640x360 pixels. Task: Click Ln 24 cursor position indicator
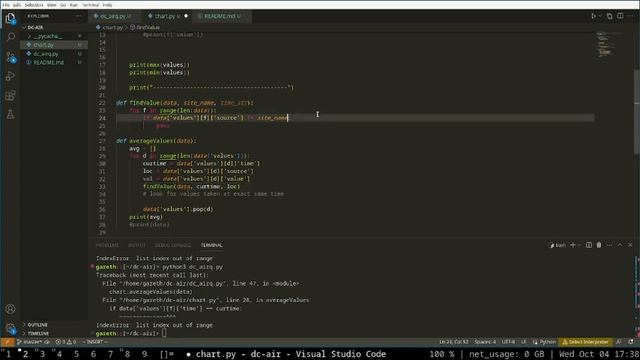click(453, 342)
